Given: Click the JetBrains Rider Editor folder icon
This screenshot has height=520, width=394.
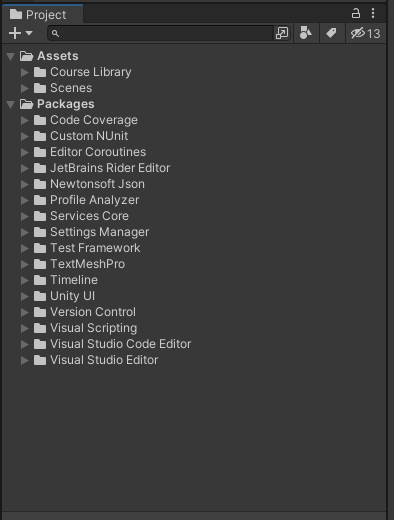Looking at the screenshot, I should tap(40, 168).
